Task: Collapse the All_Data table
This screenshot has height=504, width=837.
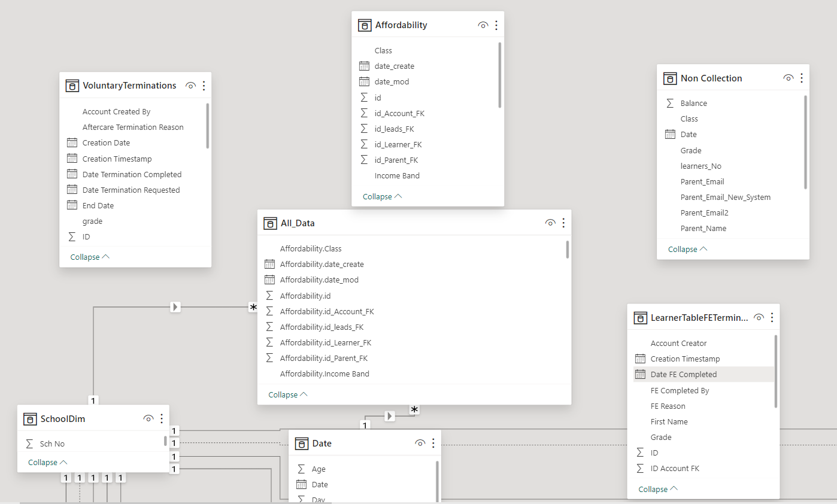Action: pyautogui.click(x=288, y=394)
